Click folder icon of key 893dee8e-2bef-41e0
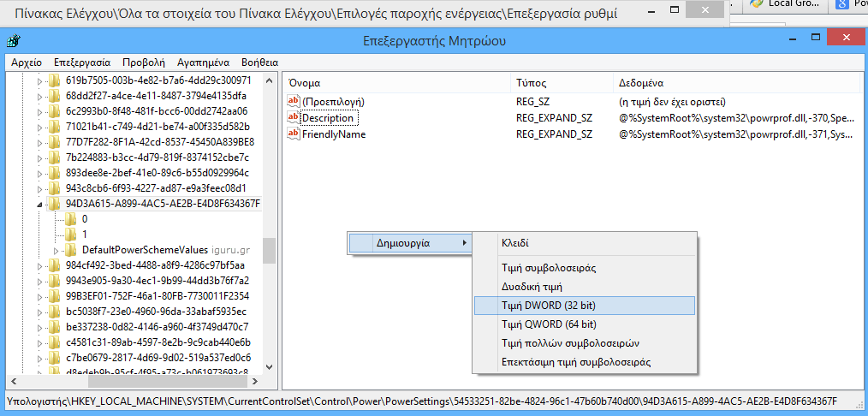The image size is (868, 416). point(54,173)
